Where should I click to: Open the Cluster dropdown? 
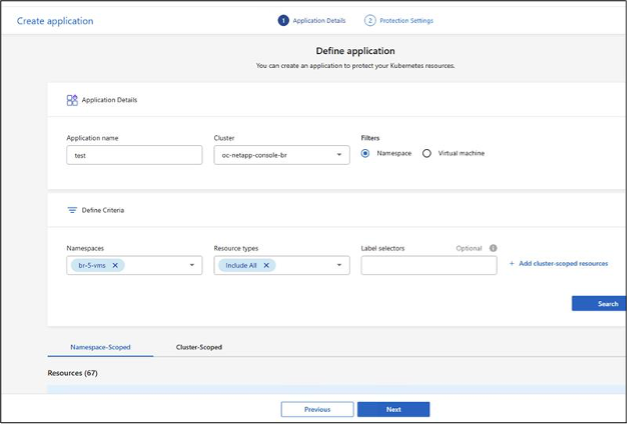[282, 155]
